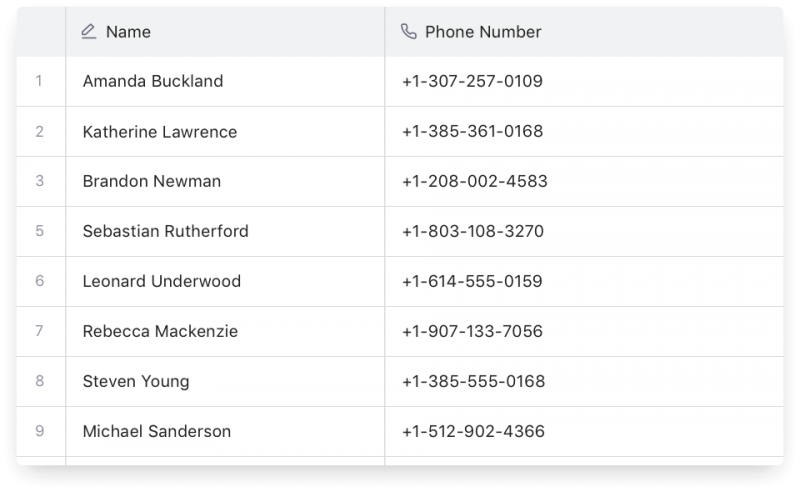The image size is (800, 492).
Task: Click the Amanda Buckland name cell
Action: (x=153, y=81)
